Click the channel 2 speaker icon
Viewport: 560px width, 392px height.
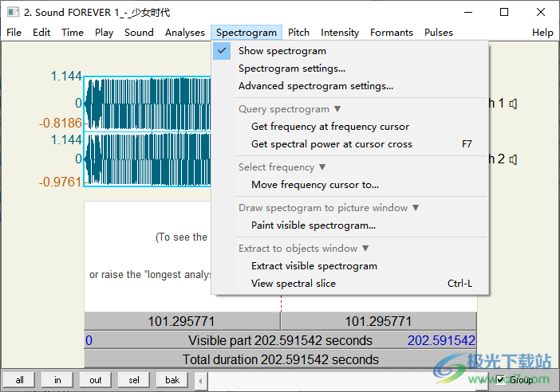[x=515, y=159]
